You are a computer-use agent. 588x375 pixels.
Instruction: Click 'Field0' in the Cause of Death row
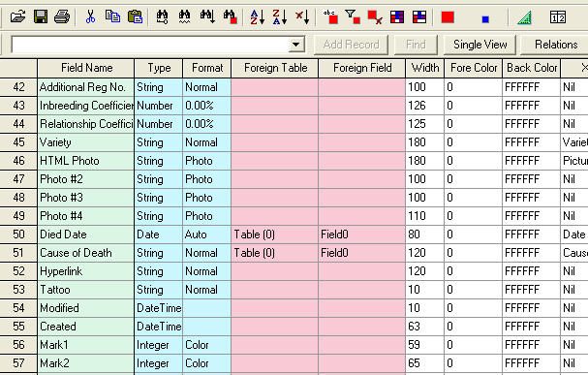click(x=334, y=253)
